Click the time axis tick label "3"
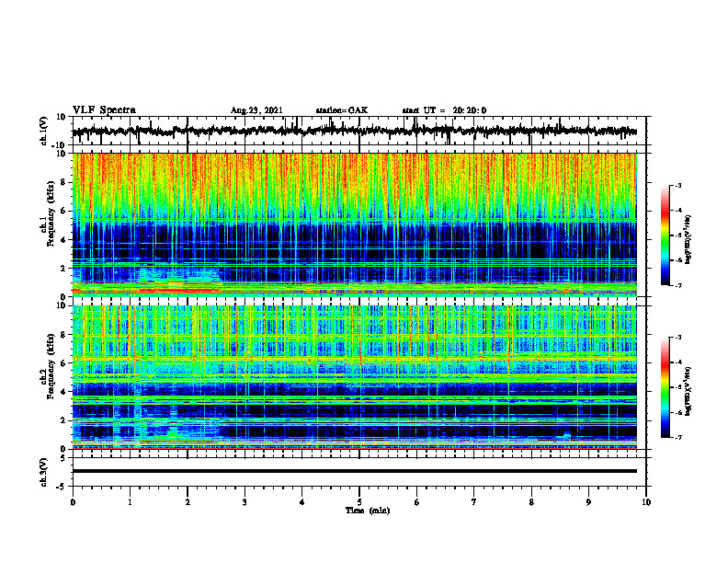Screen dimensions: 728x563 coord(245,502)
